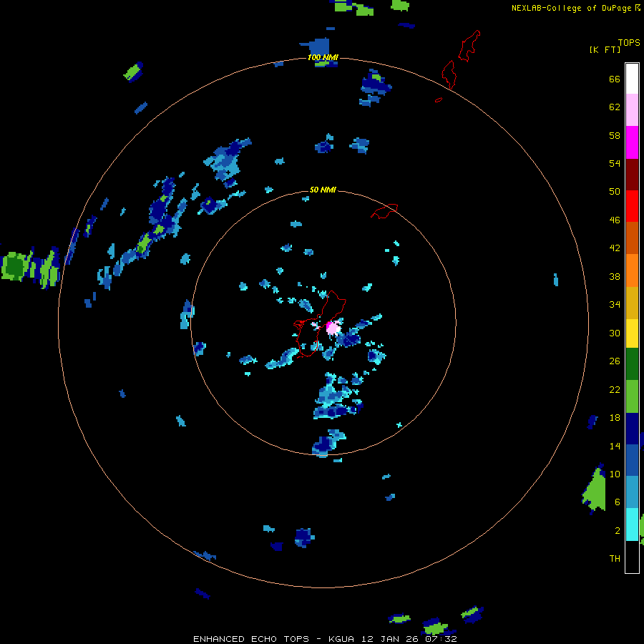Viewport: 644px width, 644px height.
Task: Click the 62 legend value
Action: (615, 107)
